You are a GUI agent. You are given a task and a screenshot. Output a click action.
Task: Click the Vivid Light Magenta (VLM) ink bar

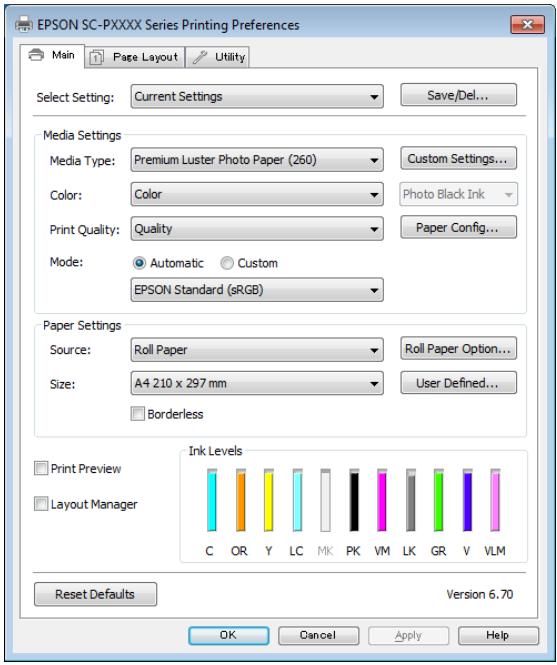495,500
